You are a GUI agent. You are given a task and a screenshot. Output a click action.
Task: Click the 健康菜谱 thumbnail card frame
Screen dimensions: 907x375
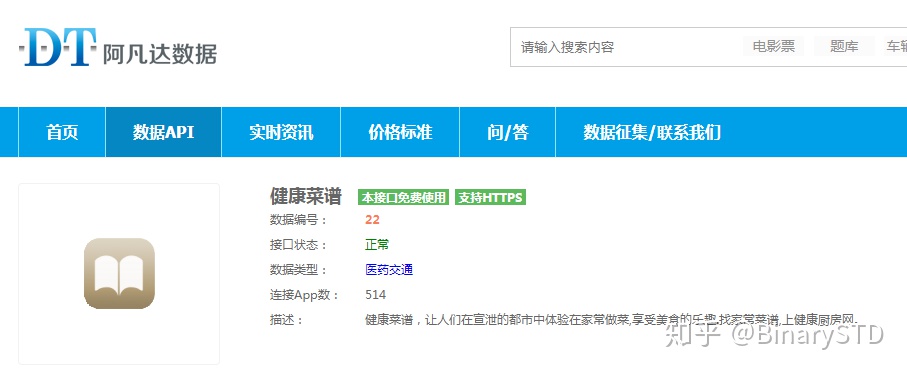tap(119, 274)
